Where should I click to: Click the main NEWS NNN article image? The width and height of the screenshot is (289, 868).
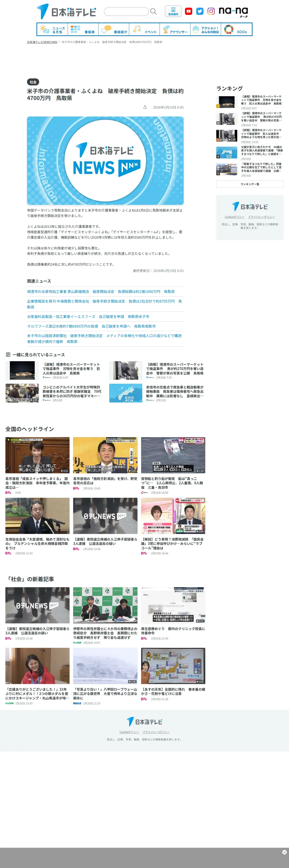[105, 161]
